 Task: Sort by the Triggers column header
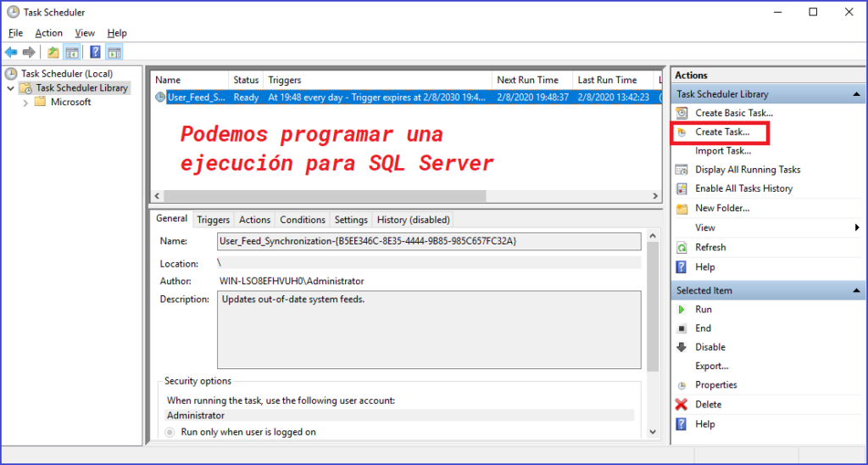coord(377,81)
